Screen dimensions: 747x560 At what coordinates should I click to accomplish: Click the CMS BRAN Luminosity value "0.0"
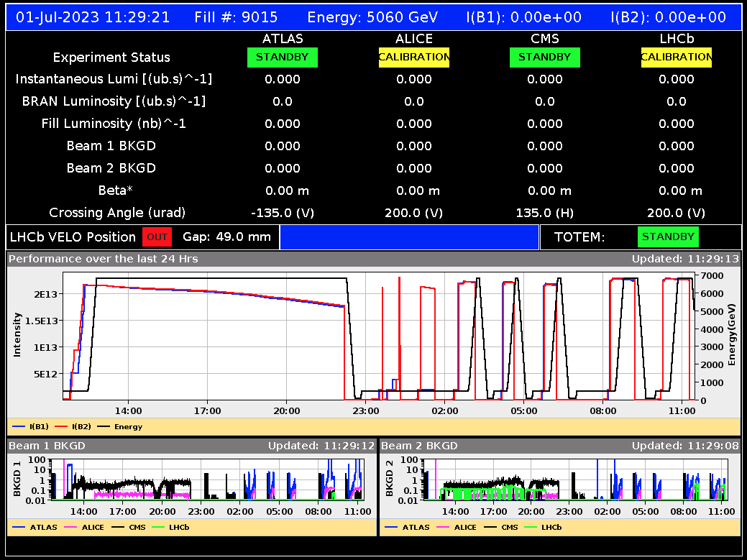point(544,101)
